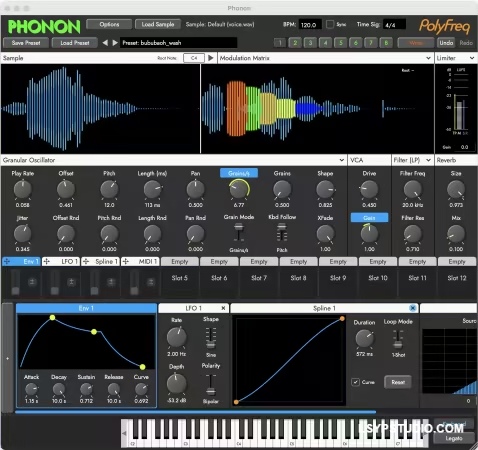Open the Empty modulator dropdown above Slot 6
478x450 pixels.
pos(219,262)
